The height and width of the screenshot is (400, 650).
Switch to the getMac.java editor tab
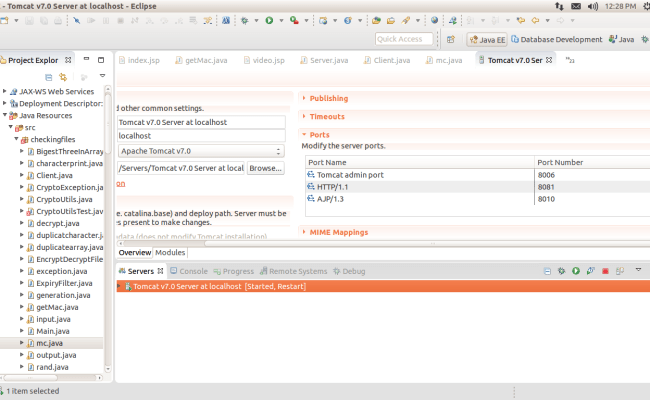tap(201, 61)
